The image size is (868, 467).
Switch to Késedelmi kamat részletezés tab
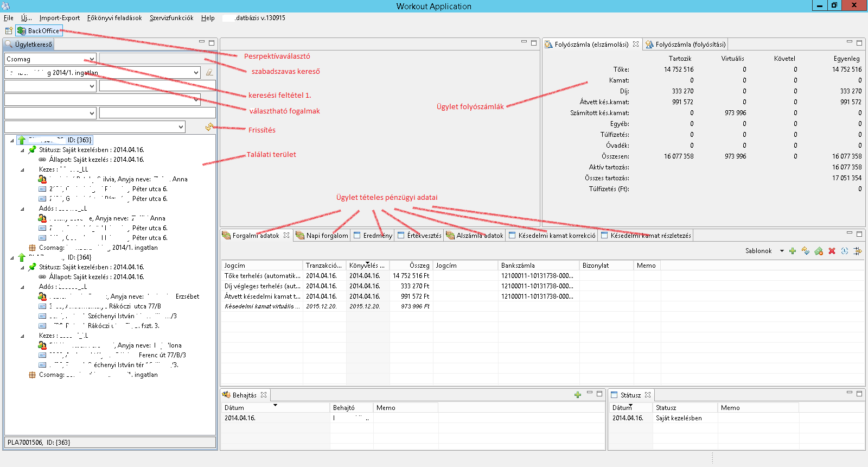pyautogui.click(x=646, y=235)
